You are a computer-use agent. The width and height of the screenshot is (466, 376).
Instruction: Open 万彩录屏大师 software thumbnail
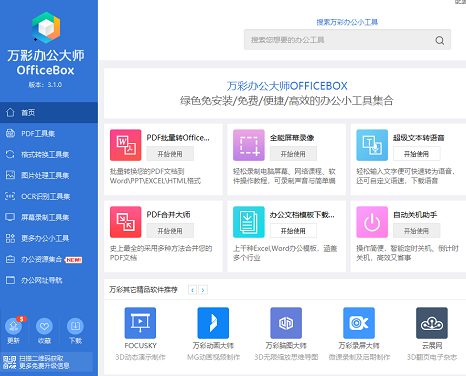[359, 323]
